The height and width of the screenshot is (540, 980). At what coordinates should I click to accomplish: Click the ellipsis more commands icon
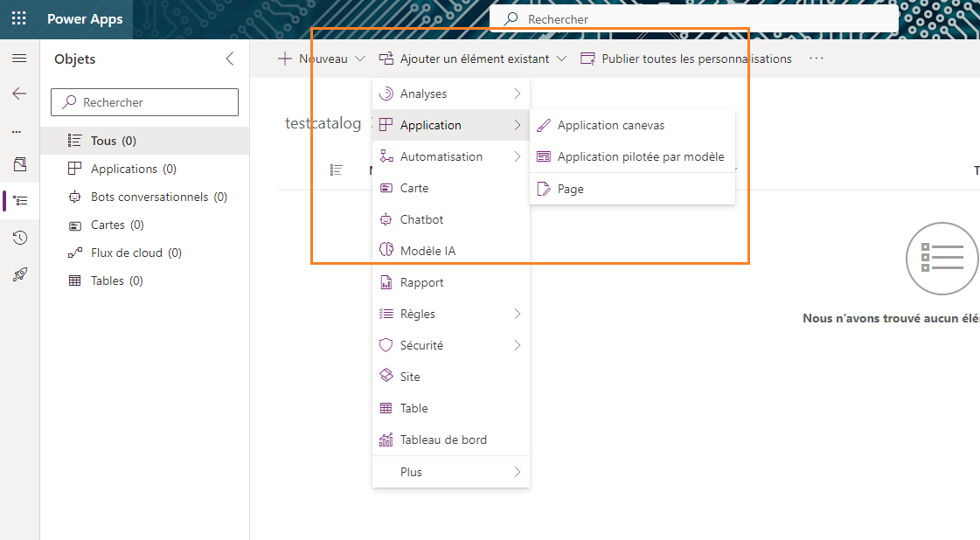coord(817,59)
